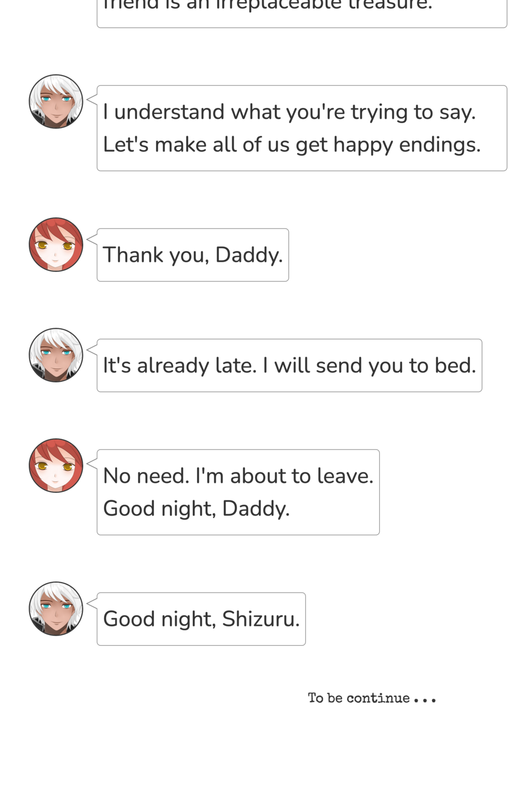Screen dimensions: 522x812
Task: Click the red-haired avatar beside "No need" message
Action: click(x=56, y=466)
